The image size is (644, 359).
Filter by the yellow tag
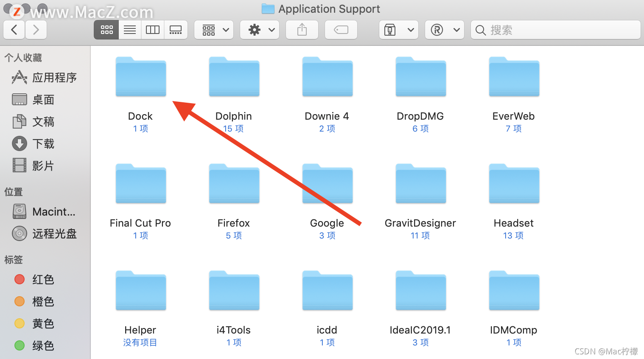point(34,324)
